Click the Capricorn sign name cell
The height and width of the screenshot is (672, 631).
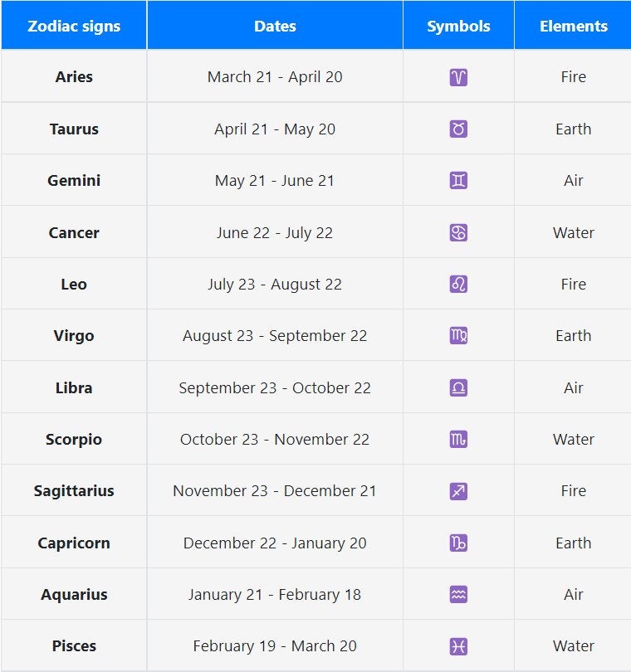tap(74, 543)
